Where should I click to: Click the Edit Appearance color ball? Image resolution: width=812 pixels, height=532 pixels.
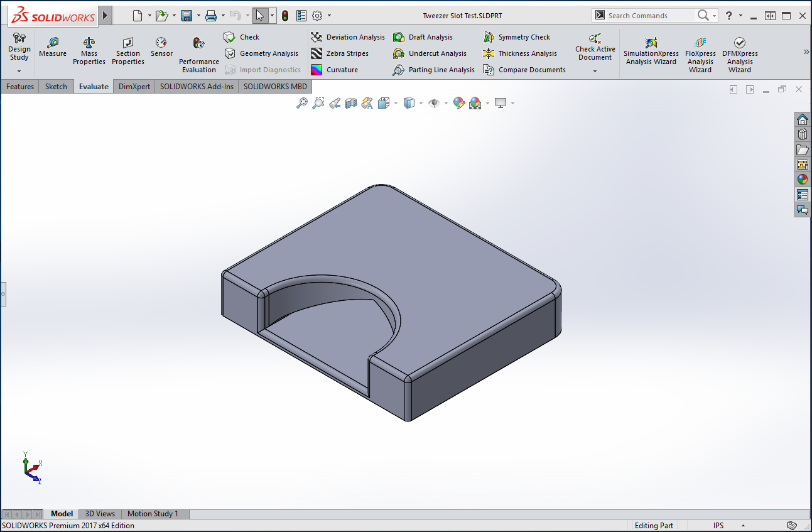click(459, 103)
